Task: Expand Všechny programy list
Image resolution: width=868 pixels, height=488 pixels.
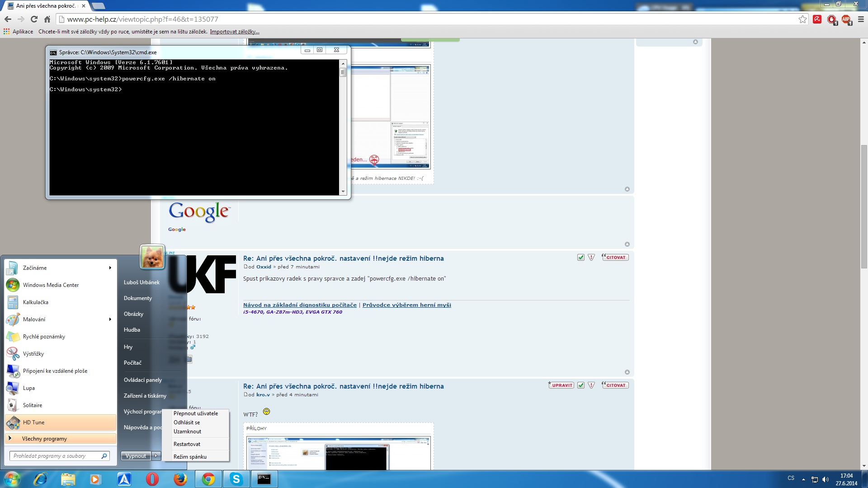Action: (44, 439)
